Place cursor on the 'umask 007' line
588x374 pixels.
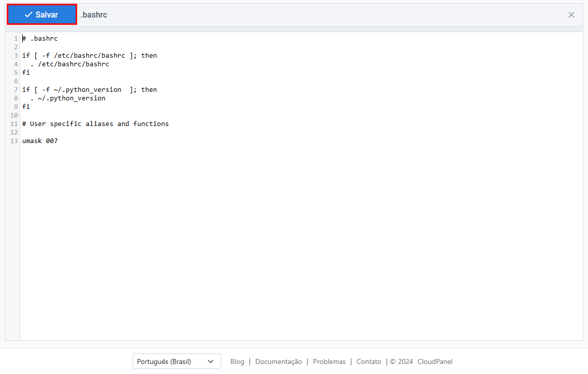coord(40,141)
